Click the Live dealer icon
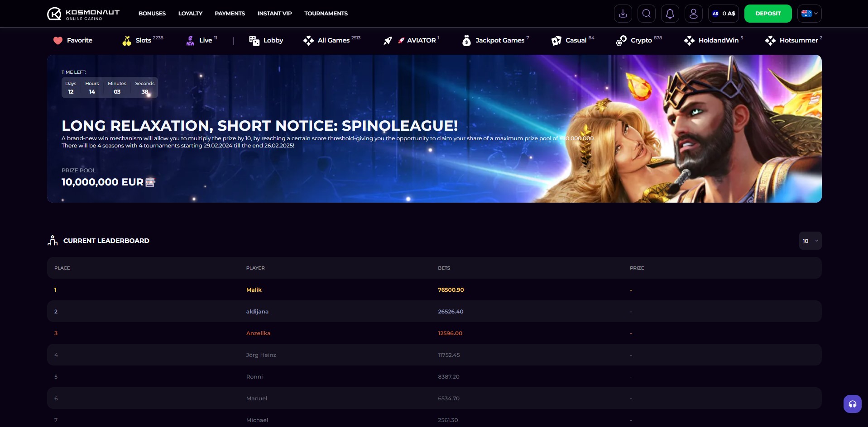Viewport: 868px width, 427px height. coord(190,41)
